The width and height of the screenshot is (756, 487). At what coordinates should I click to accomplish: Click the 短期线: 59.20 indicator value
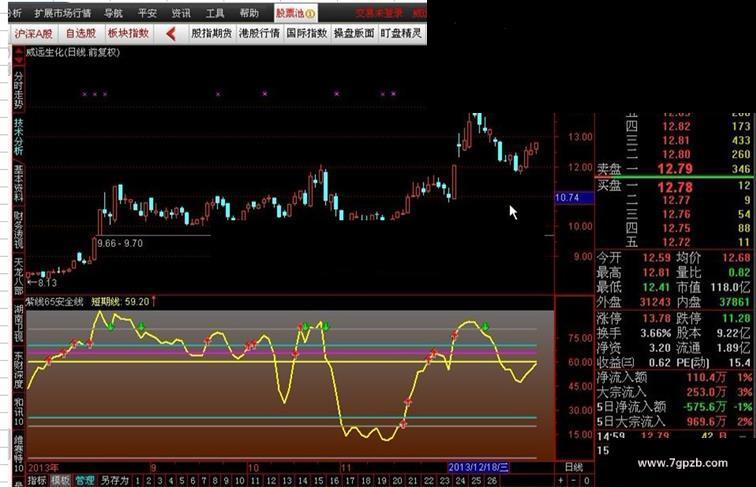121,302
